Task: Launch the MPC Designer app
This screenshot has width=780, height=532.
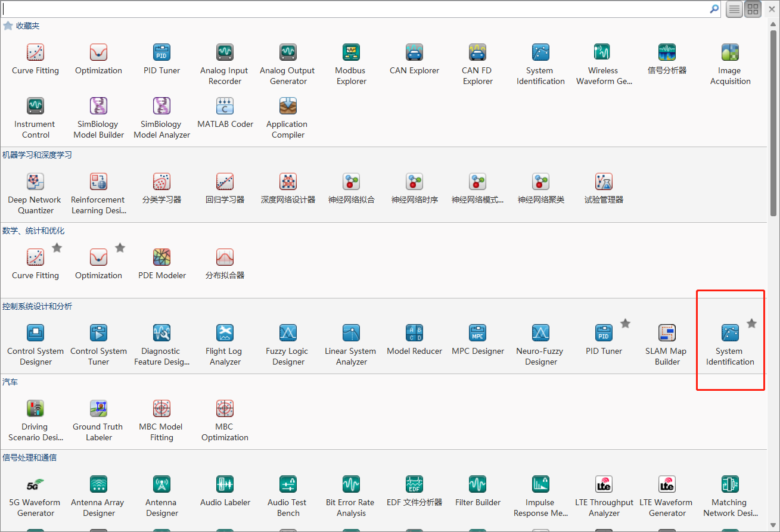Action: pyautogui.click(x=478, y=340)
